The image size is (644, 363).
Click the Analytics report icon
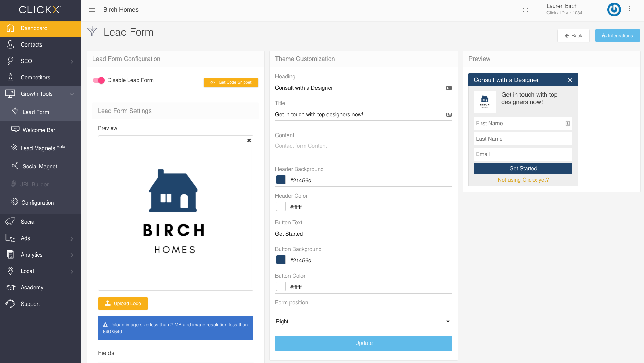tap(10, 255)
